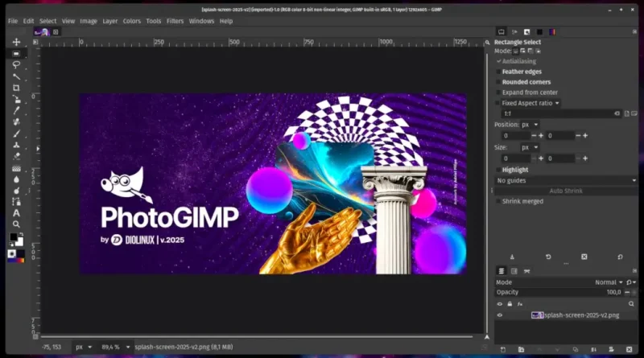Pick the Text tool
This screenshot has width=644, height=358.
pyautogui.click(x=16, y=213)
